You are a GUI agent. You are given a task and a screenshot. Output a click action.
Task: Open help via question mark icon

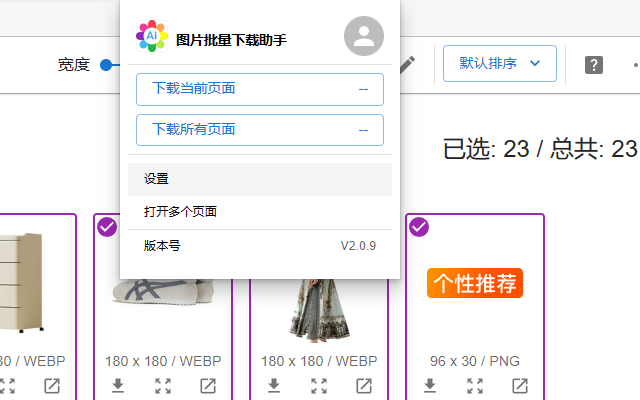click(594, 65)
